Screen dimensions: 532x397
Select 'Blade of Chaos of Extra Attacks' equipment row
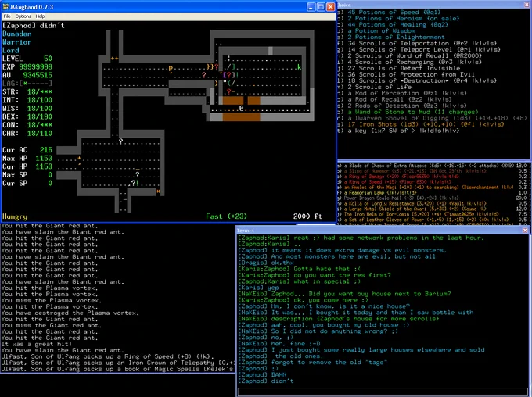click(433, 166)
